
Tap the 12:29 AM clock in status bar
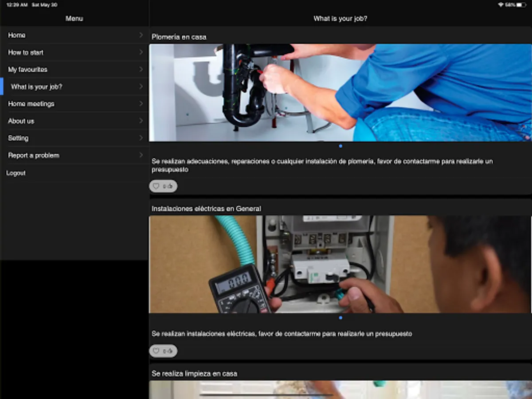17,4
